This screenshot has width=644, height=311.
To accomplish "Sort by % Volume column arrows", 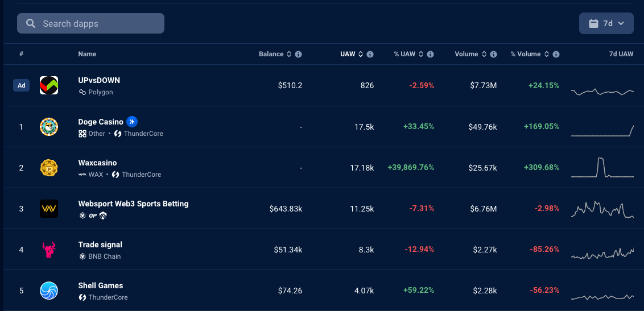I will pos(546,54).
